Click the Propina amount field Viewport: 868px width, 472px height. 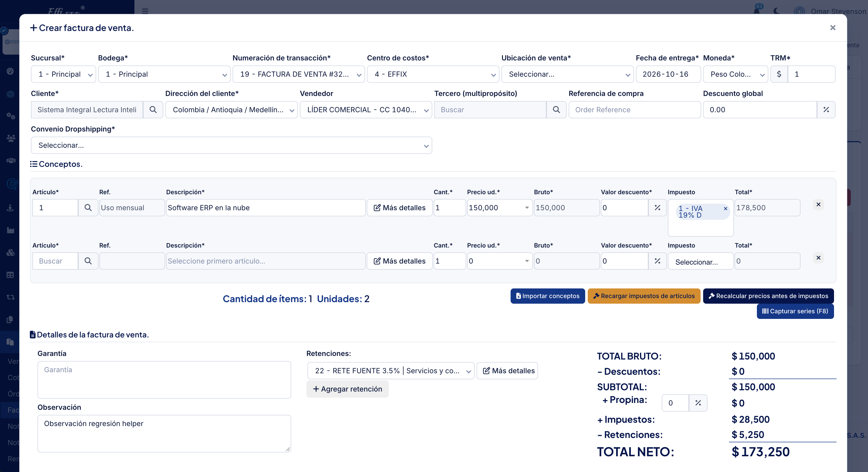pos(675,403)
